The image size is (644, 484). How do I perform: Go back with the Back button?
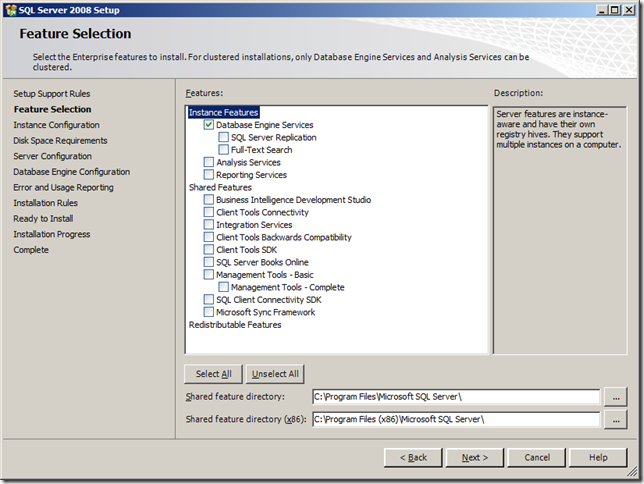[x=413, y=457]
